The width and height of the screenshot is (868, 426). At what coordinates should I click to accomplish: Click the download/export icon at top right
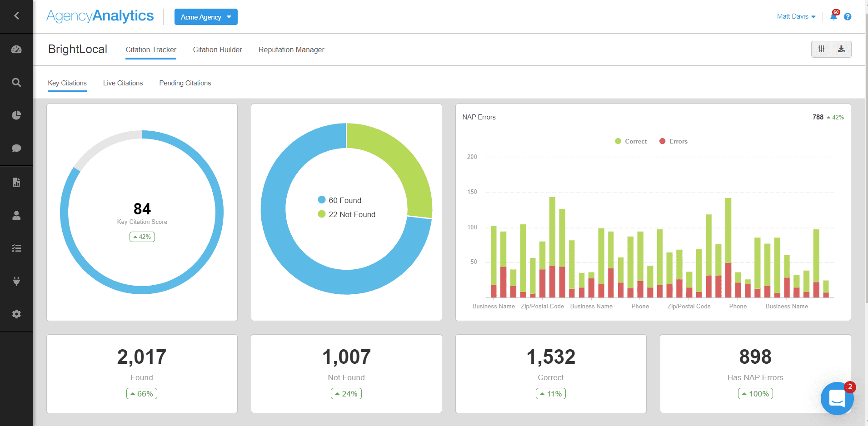pyautogui.click(x=842, y=49)
